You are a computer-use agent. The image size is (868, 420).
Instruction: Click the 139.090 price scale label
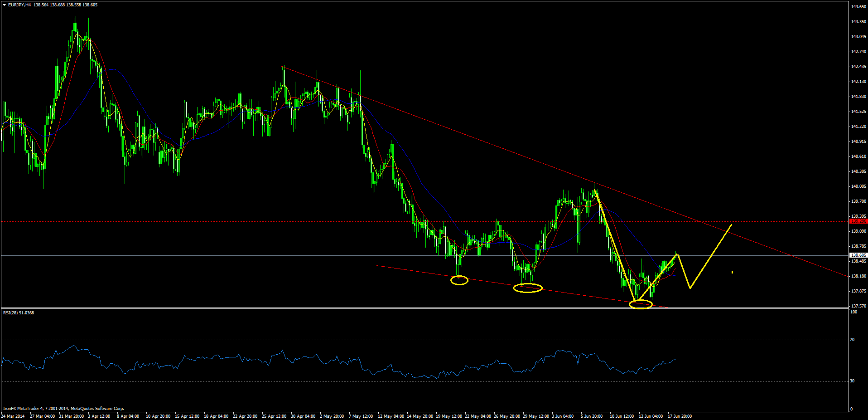pyautogui.click(x=858, y=231)
